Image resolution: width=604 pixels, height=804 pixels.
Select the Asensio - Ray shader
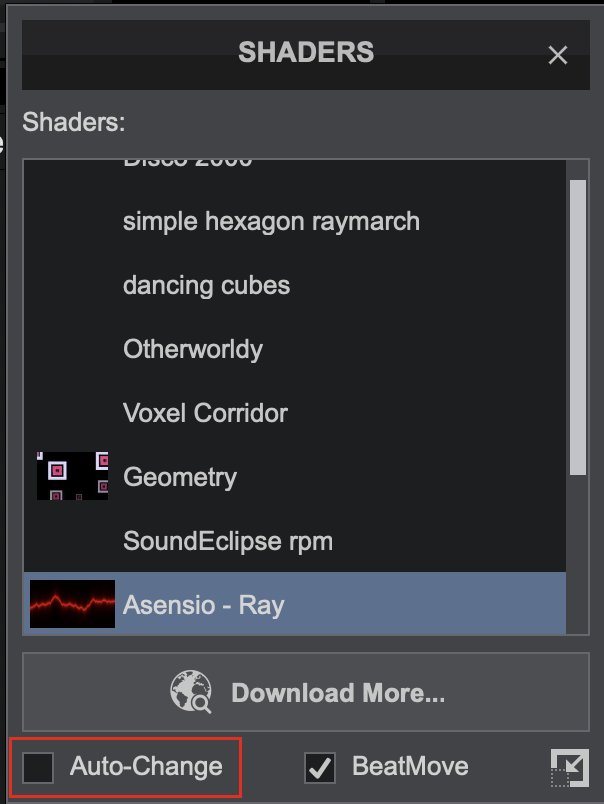coord(204,605)
